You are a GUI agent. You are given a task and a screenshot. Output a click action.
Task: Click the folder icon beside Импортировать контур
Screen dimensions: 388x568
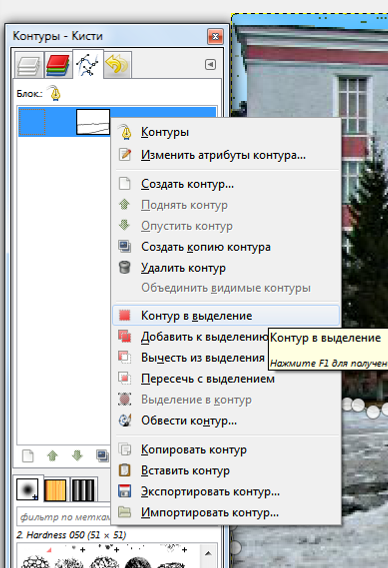pos(125,512)
